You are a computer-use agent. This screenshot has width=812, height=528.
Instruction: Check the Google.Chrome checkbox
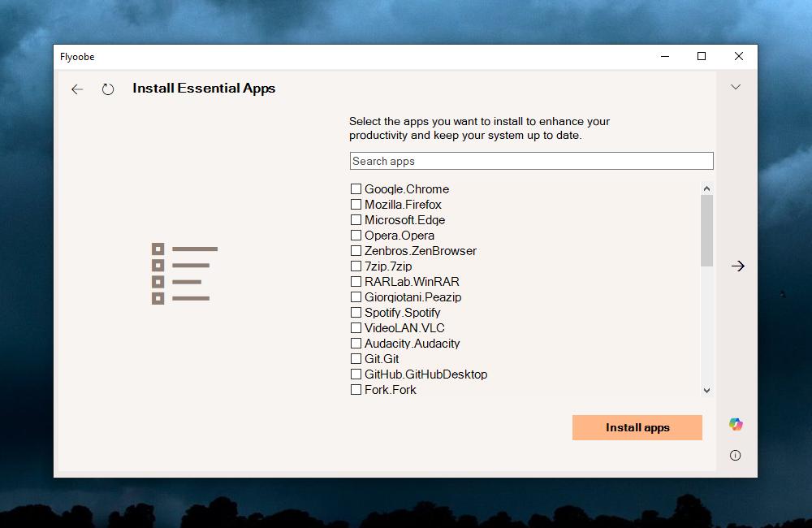point(356,188)
